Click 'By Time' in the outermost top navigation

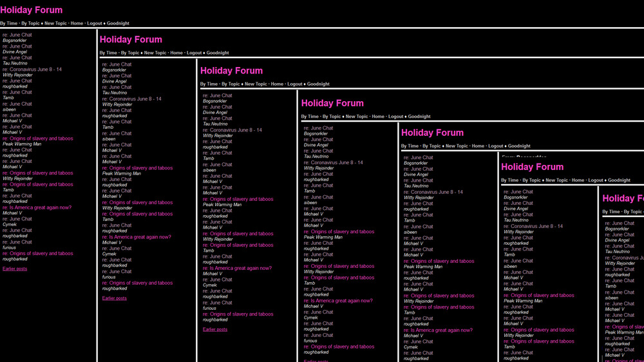[x=9, y=23]
